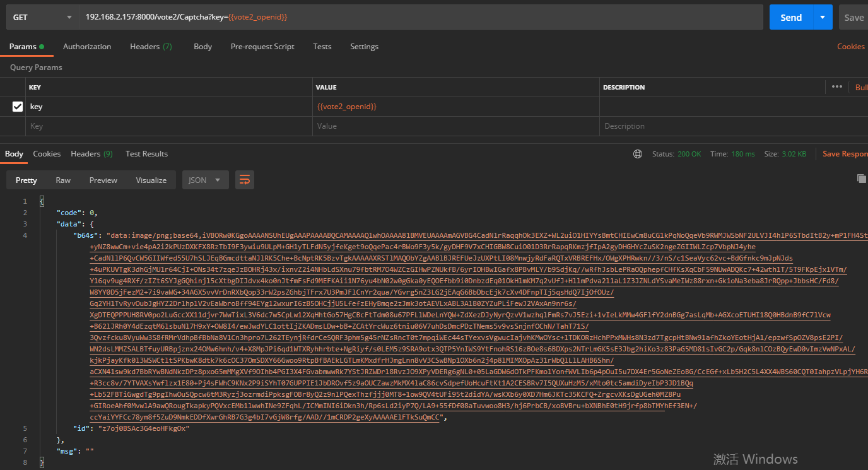
Task: Open the Test Results tab
Action: coord(146,153)
